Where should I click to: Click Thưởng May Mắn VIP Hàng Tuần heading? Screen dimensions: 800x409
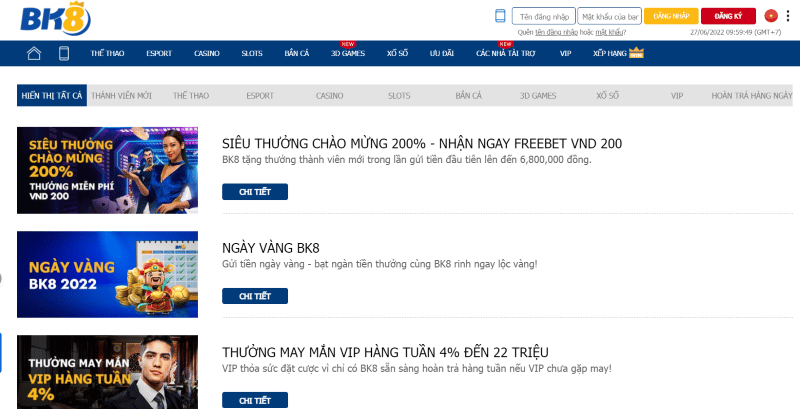click(x=385, y=352)
